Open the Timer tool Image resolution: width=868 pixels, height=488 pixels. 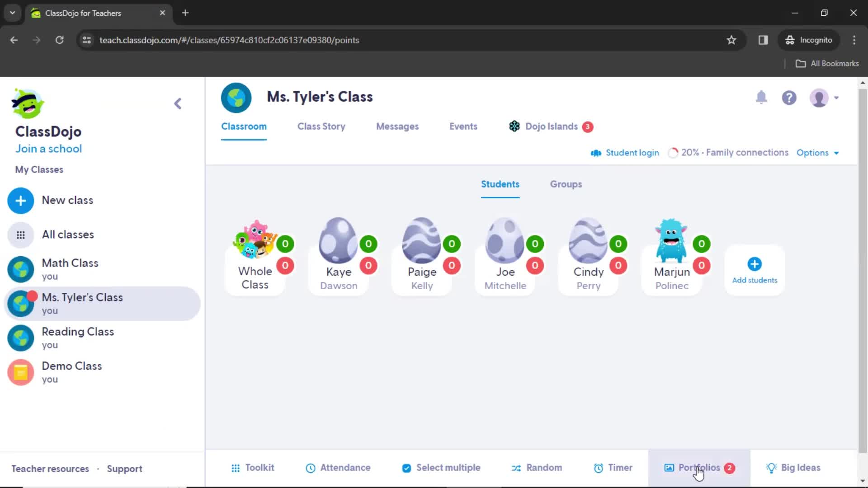click(x=613, y=468)
